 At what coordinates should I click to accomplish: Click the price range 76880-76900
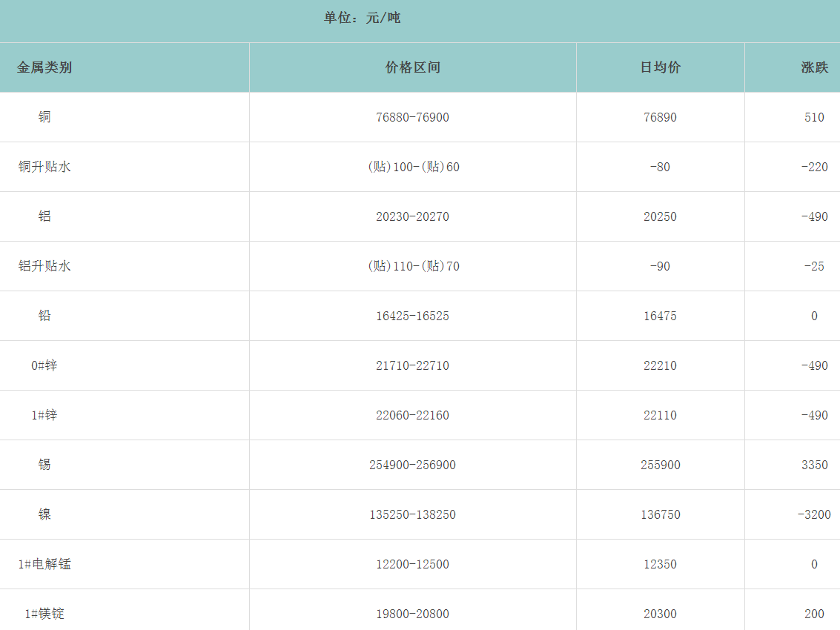(412, 117)
